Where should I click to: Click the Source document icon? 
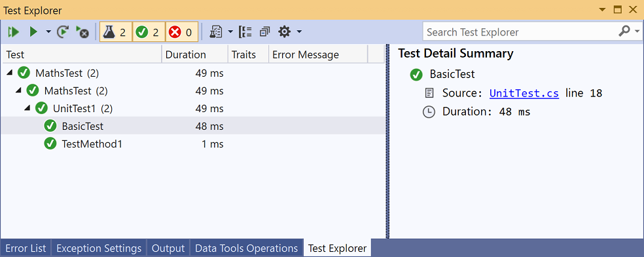(429, 93)
